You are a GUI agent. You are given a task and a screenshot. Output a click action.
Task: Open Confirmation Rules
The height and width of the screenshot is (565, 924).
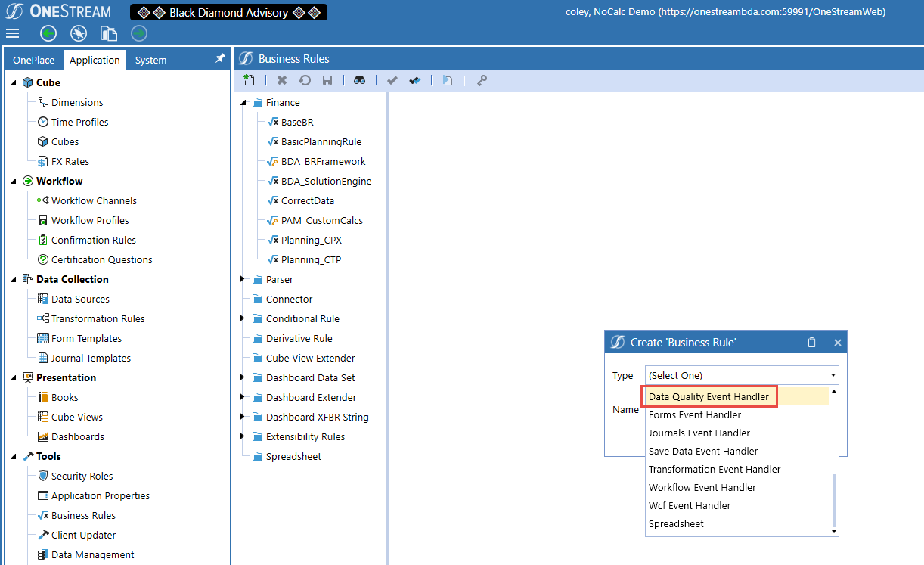coord(94,240)
